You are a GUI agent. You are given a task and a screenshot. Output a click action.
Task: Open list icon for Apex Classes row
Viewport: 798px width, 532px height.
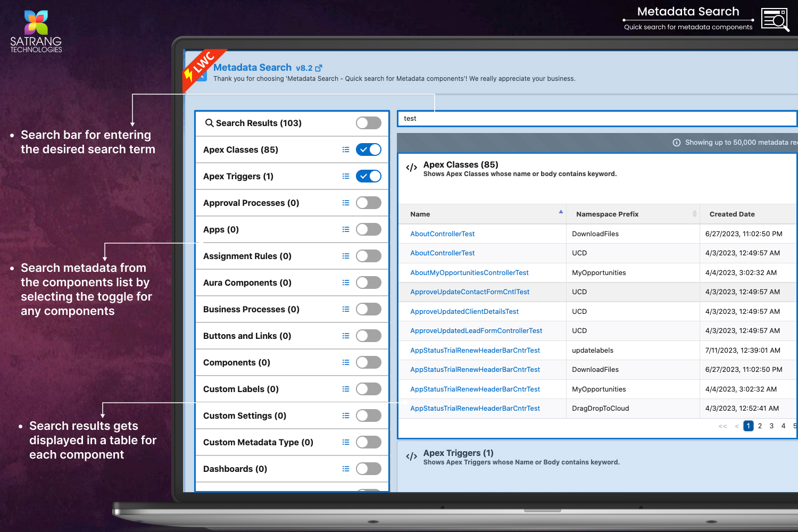(x=346, y=149)
